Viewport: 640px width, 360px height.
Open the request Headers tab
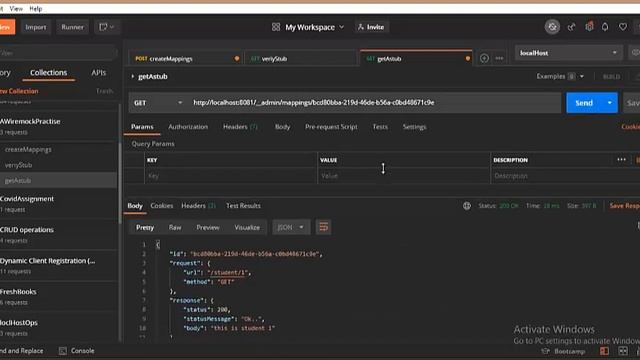[x=240, y=127]
